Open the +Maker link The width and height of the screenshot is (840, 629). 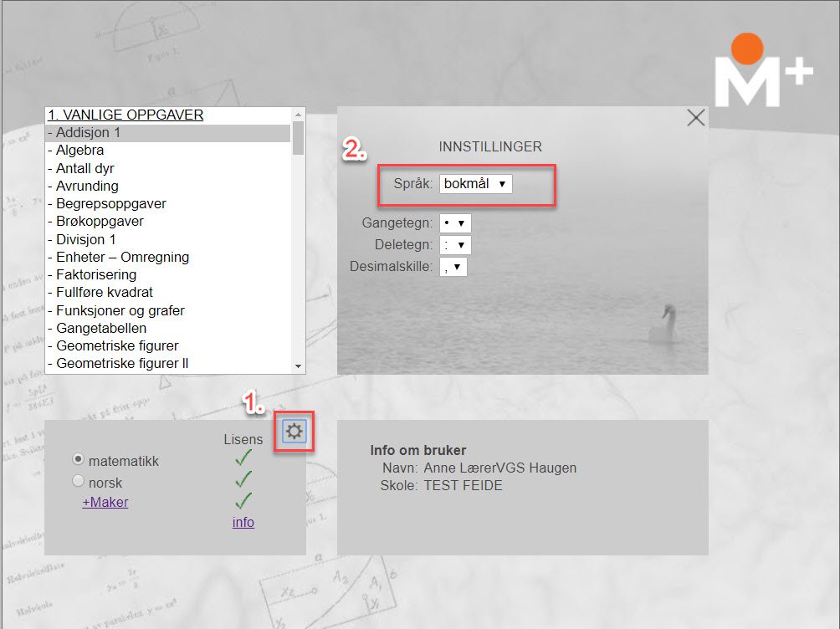tap(105, 502)
